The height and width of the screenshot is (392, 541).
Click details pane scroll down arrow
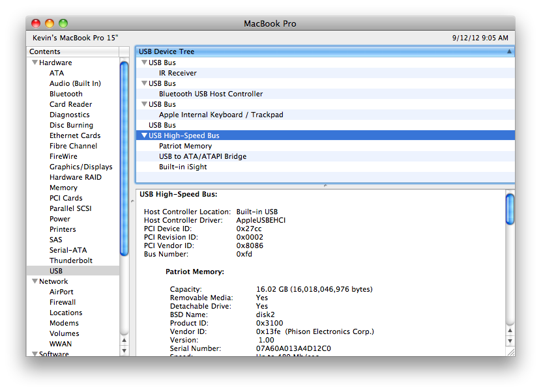click(510, 341)
